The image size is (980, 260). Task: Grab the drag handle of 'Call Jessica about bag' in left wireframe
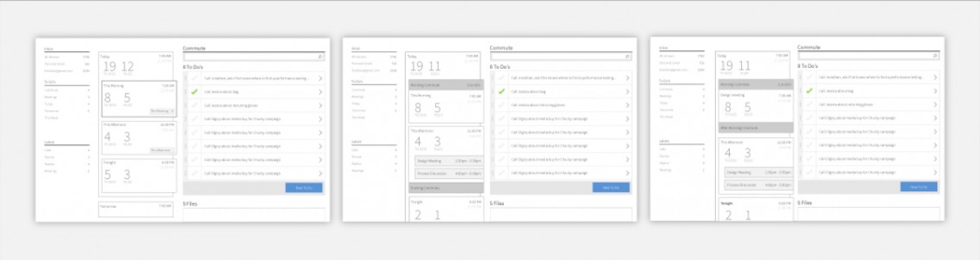[186, 92]
